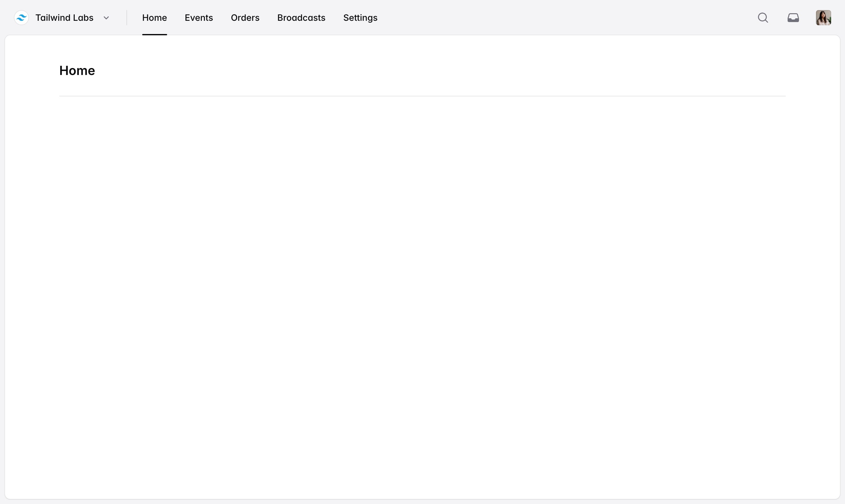Select the Home navigation tab
Image resolution: width=845 pixels, height=504 pixels.
[154, 18]
